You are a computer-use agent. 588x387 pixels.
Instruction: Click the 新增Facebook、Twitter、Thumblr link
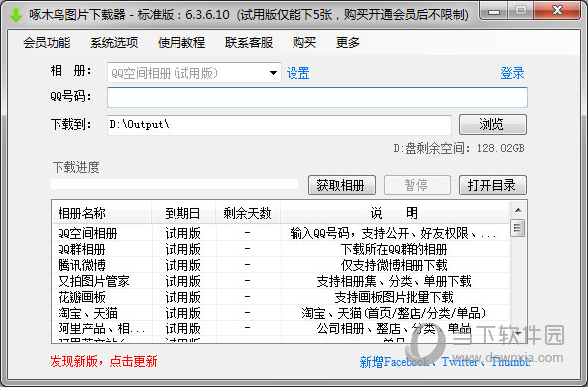point(445,362)
